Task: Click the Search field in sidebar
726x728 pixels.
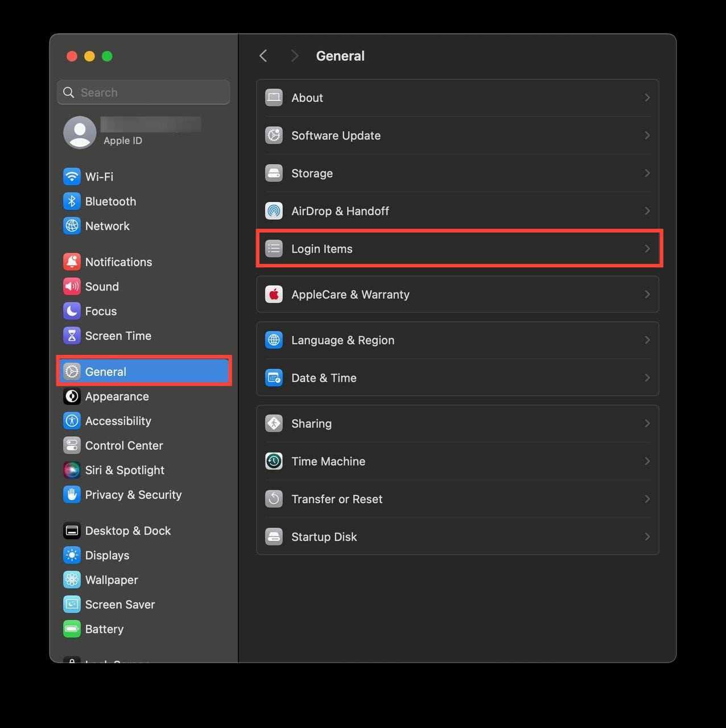Action: [x=143, y=92]
